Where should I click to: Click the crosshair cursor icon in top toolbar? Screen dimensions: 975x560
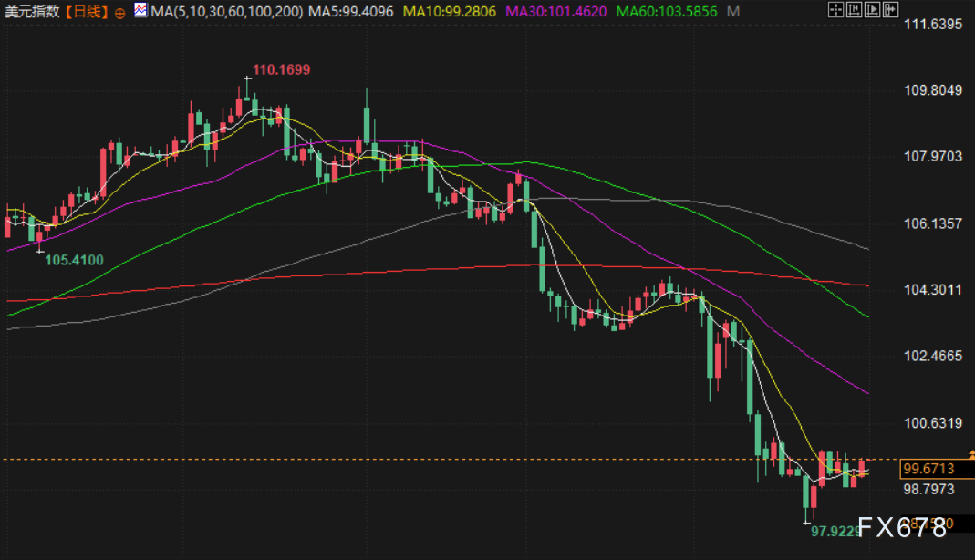[836, 10]
